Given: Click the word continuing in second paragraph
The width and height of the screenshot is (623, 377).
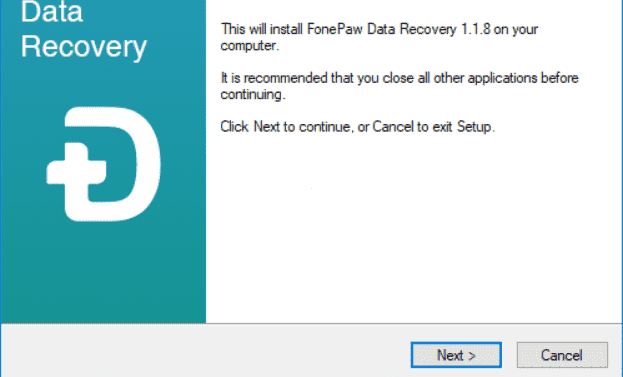Looking at the screenshot, I should click(x=251, y=95).
